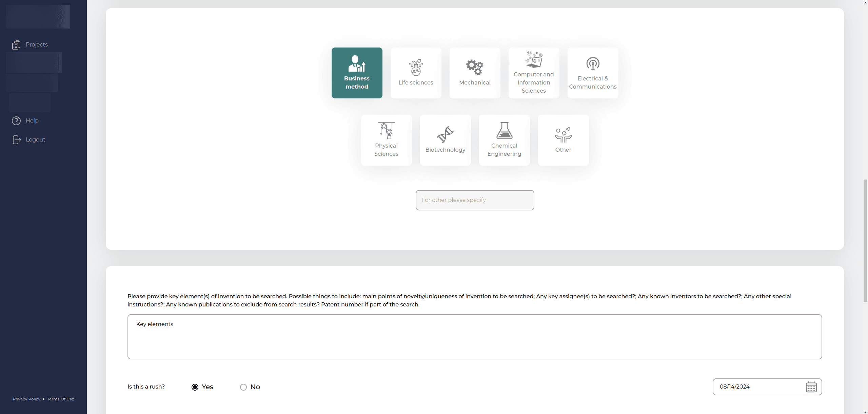
Task: Open the Projects menu item
Action: click(x=36, y=44)
